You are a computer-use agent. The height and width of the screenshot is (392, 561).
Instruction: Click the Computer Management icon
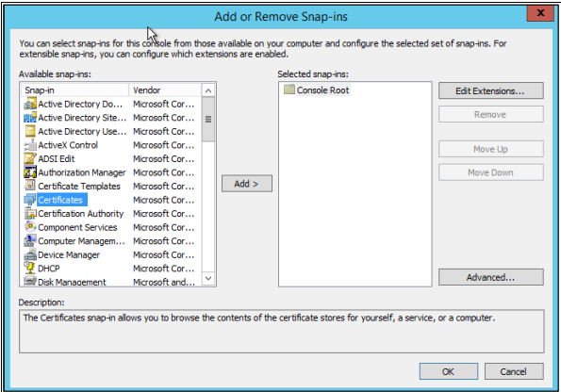pyautogui.click(x=30, y=241)
